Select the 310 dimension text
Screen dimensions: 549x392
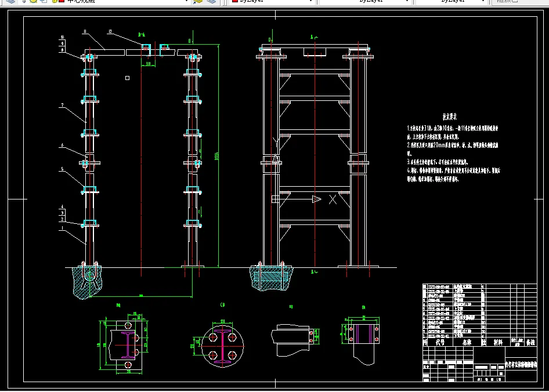coord(148,63)
